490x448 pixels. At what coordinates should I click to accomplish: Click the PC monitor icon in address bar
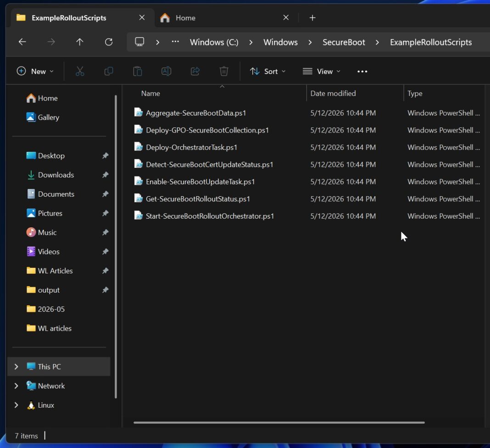tap(139, 42)
